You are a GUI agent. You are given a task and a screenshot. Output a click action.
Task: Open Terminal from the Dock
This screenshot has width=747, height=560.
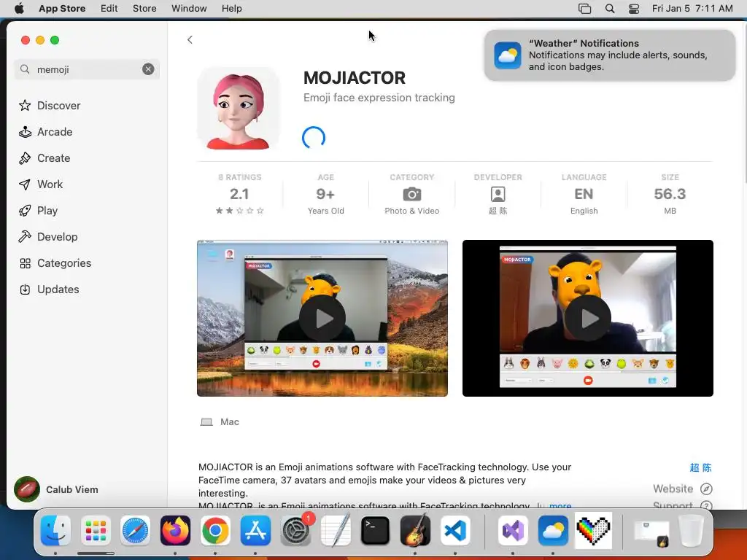pos(376,531)
